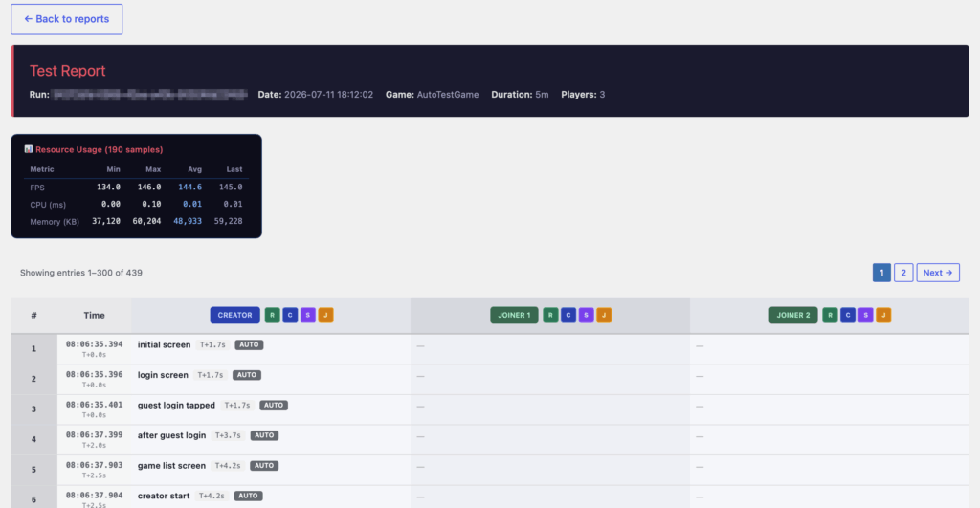
Task: Click the blurred Run identifier
Action: tap(150, 95)
